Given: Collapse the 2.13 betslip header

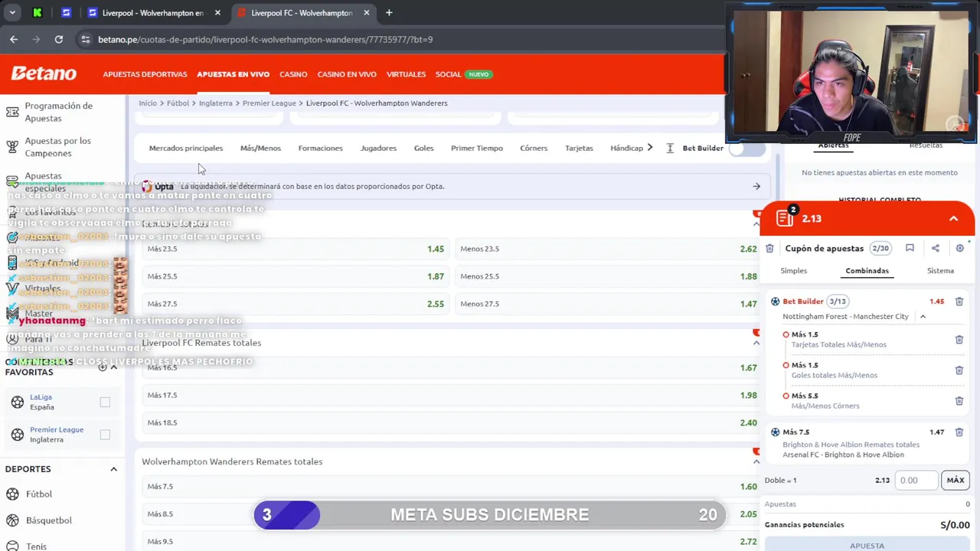Looking at the screenshot, I should coord(953,219).
